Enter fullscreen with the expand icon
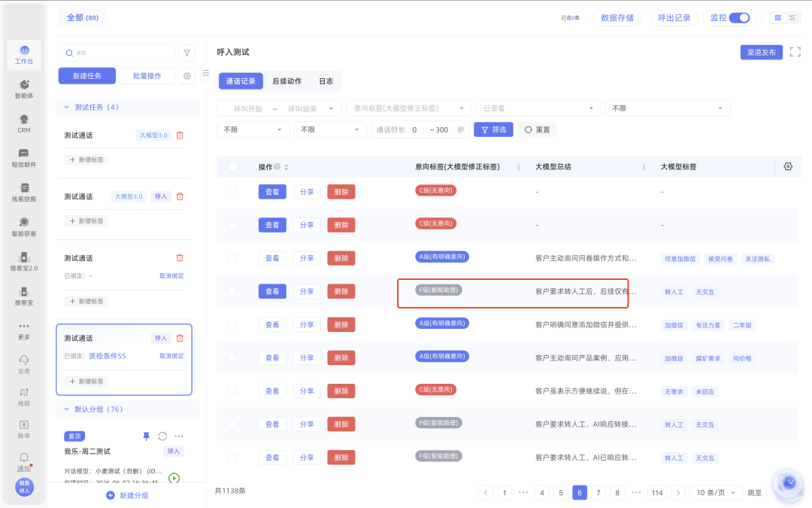Image resolution: width=812 pixels, height=508 pixels. tap(795, 52)
